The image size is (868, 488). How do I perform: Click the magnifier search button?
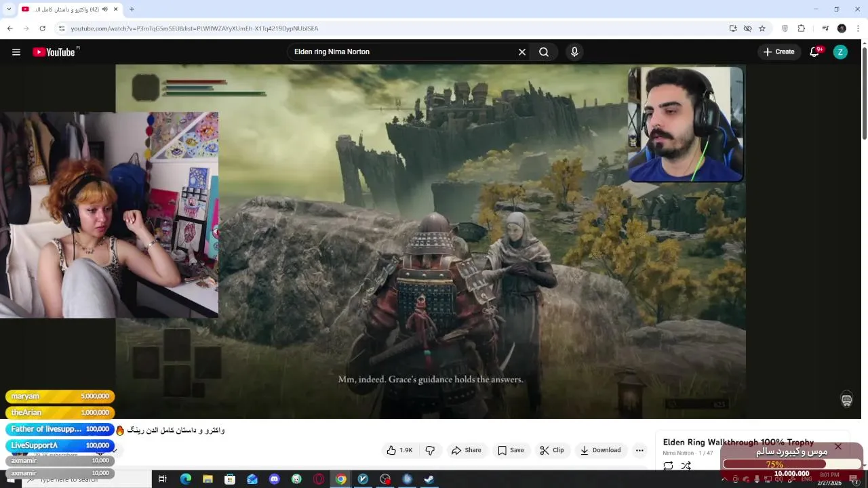(544, 52)
